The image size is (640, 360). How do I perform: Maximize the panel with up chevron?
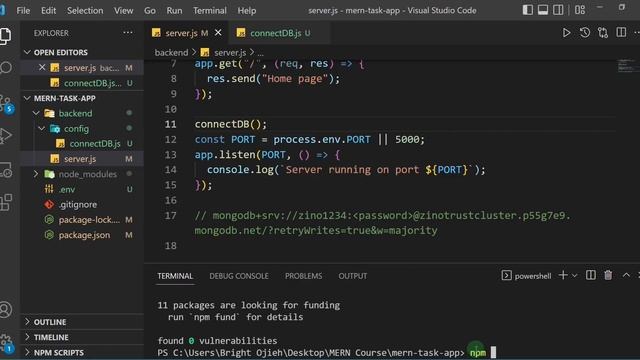626,275
